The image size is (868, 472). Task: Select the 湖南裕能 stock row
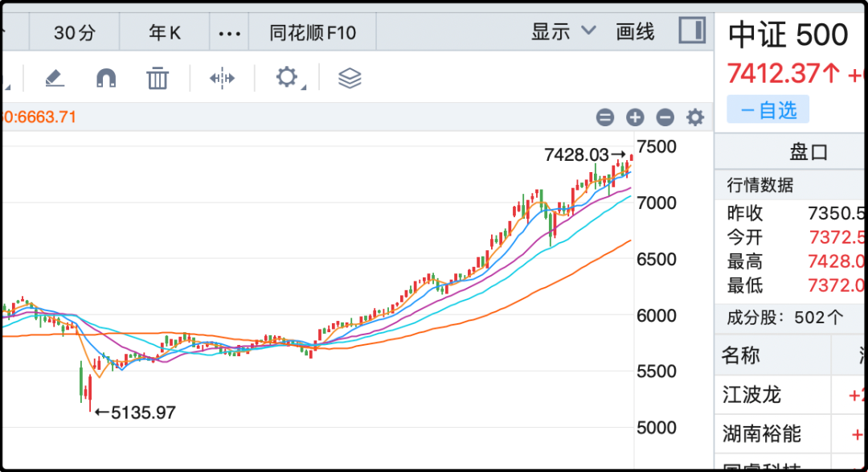[791, 433]
